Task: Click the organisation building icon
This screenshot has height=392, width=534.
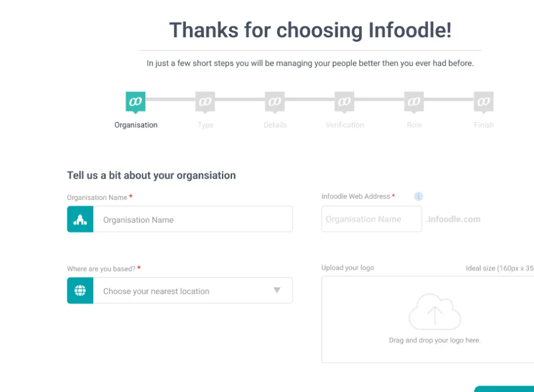Action: tap(80, 219)
